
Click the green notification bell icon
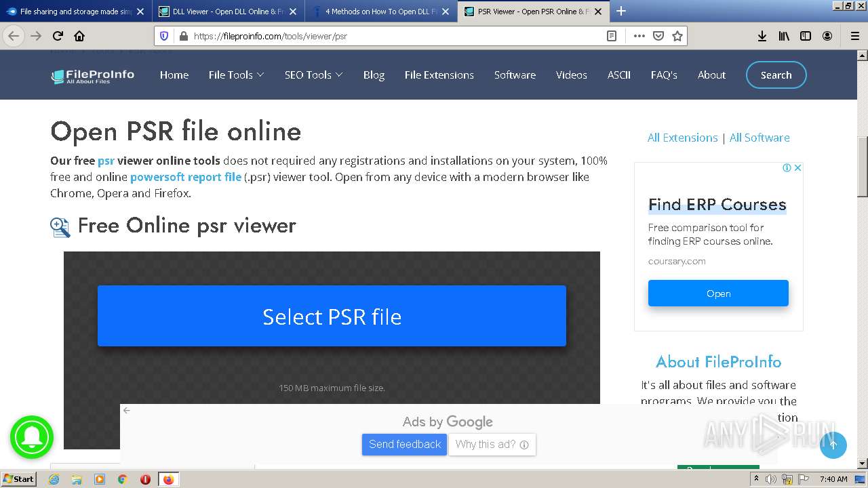[31, 437]
